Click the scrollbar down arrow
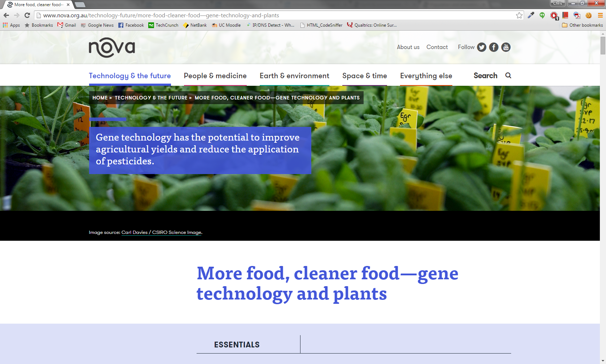606x364 pixels. coord(603,361)
